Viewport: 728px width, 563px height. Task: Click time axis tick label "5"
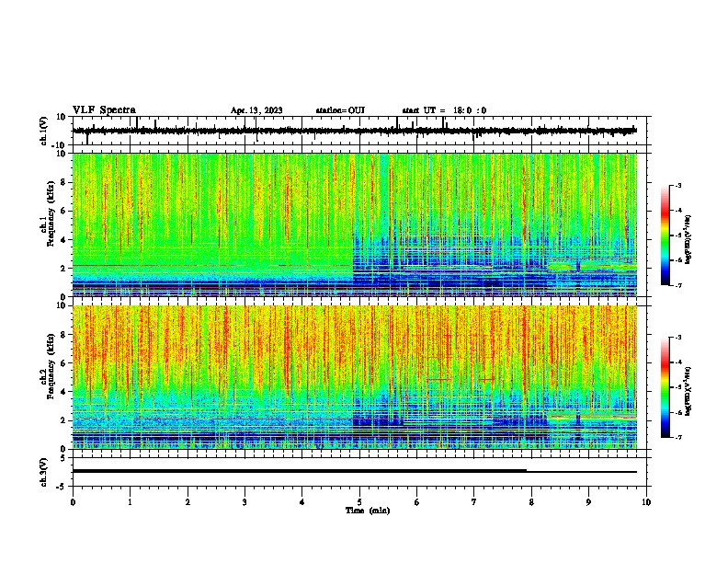click(359, 502)
